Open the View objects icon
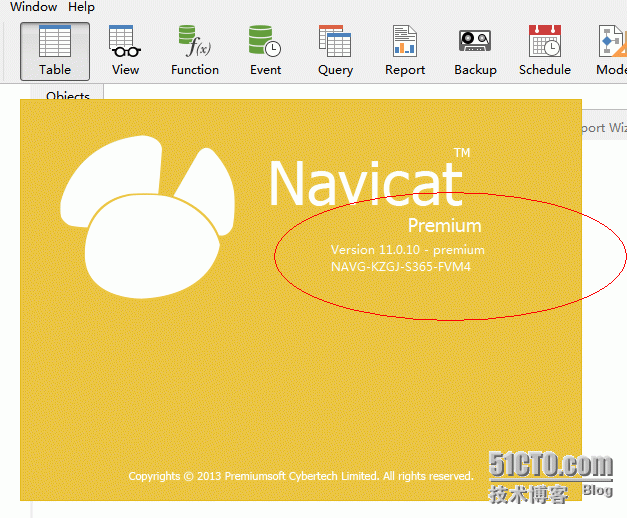The width and height of the screenshot is (627, 518). tap(125, 51)
